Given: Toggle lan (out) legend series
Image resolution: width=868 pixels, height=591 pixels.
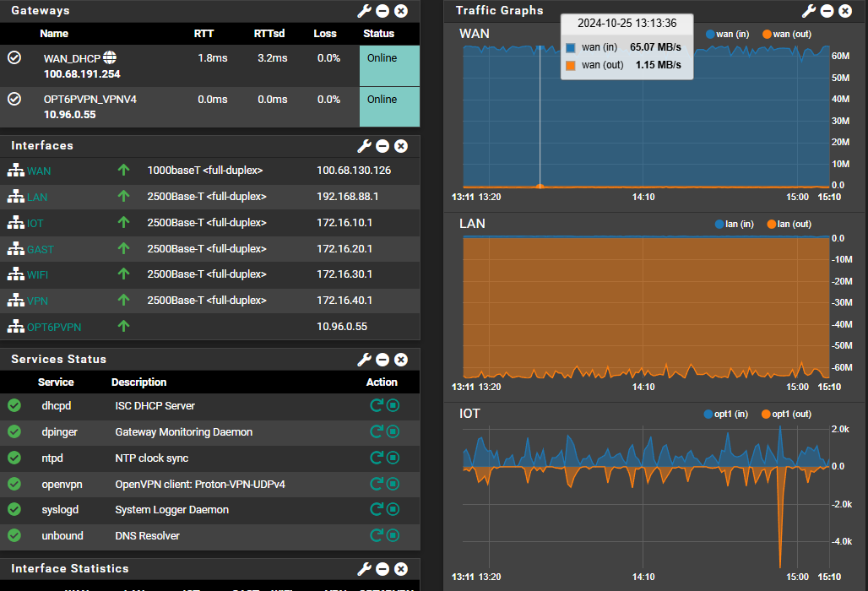Looking at the screenshot, I should (x=789, y=224).
